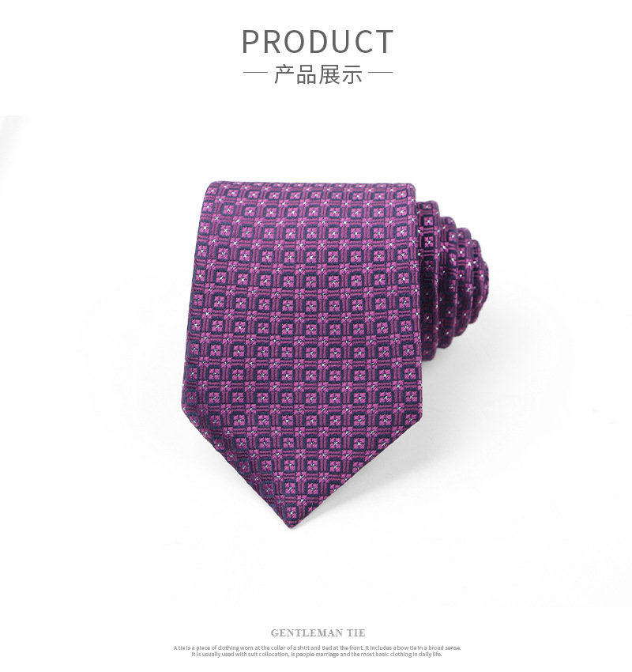The width and height of the screenshot is (632, 672).
Task: Click the letter P in PRODUCT
Action: [251, 42]
